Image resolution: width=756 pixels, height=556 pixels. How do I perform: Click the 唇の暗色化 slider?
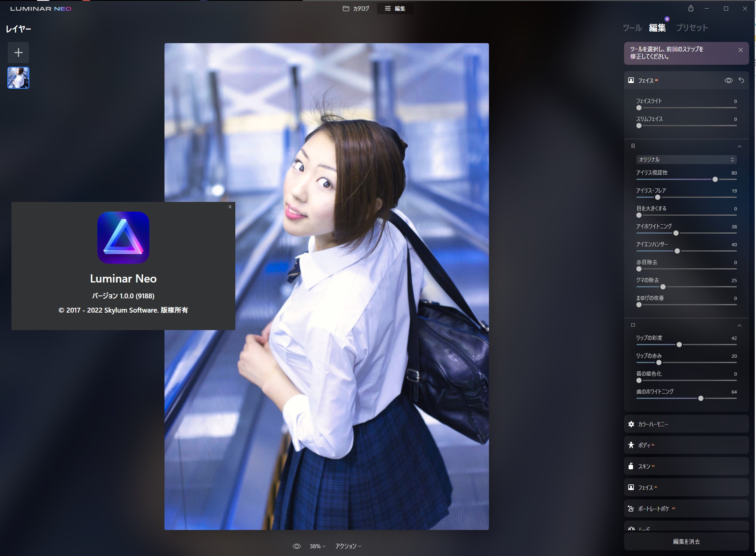[x=686, y=381]
